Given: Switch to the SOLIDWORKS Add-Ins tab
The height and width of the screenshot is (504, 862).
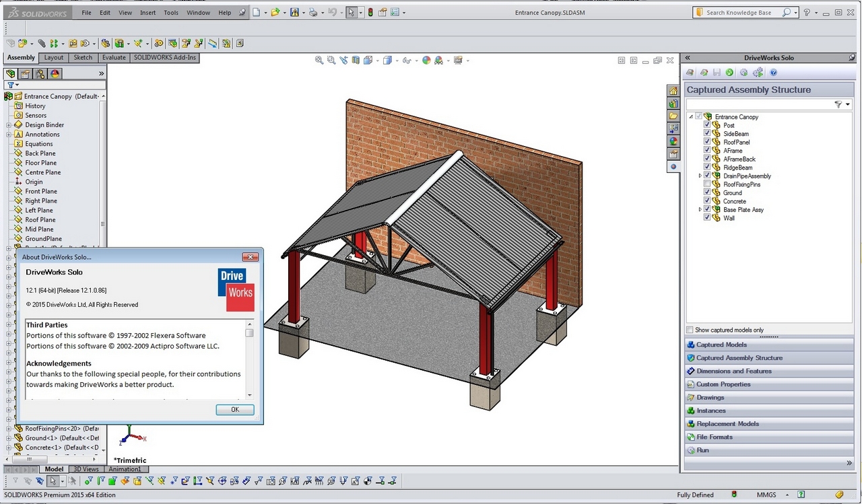Looking at the screenshot, I should pos(165,57).
